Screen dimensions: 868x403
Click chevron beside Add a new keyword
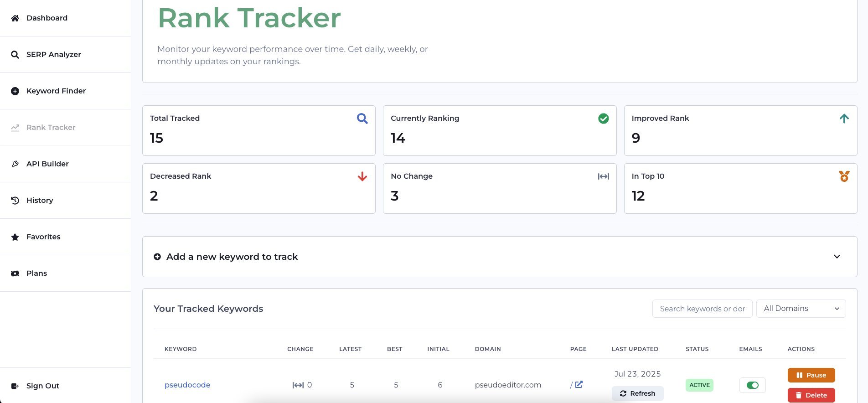tap(837, 257)
